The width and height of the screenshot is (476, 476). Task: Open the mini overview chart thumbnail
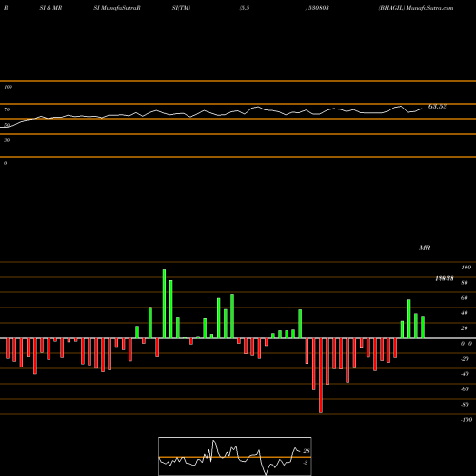pos(235,456)
